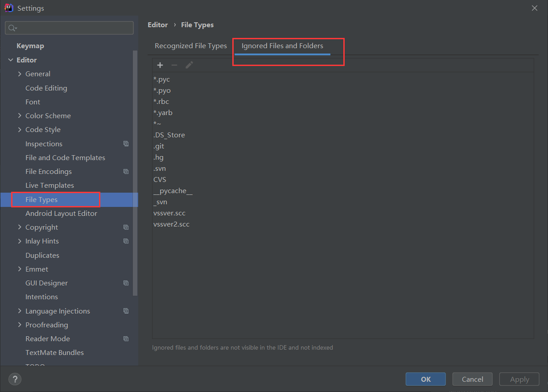Select the .DS_Store entry
The width and height of the screenshot is (548, 392).
(x=169, y=135)
